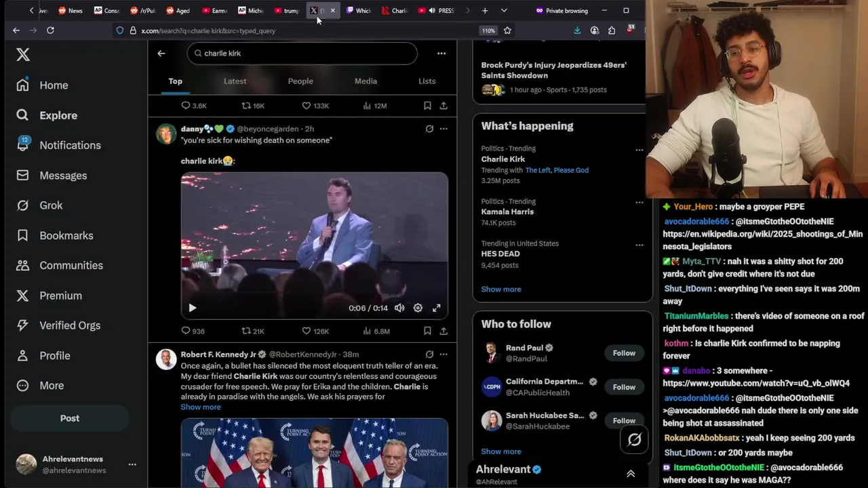This screenshot has height=488, width=868.
Task: Go to the Explore section
Action: [x=47, y=115]
